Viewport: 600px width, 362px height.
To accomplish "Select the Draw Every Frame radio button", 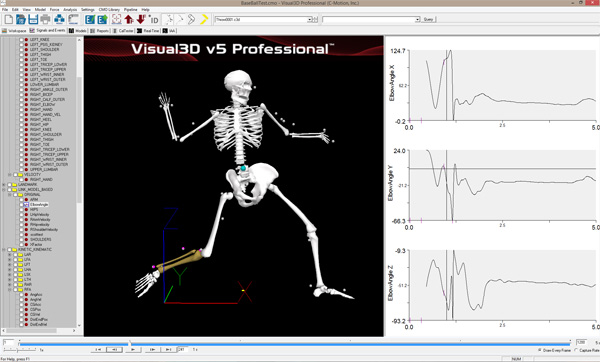I will point(540,350).
